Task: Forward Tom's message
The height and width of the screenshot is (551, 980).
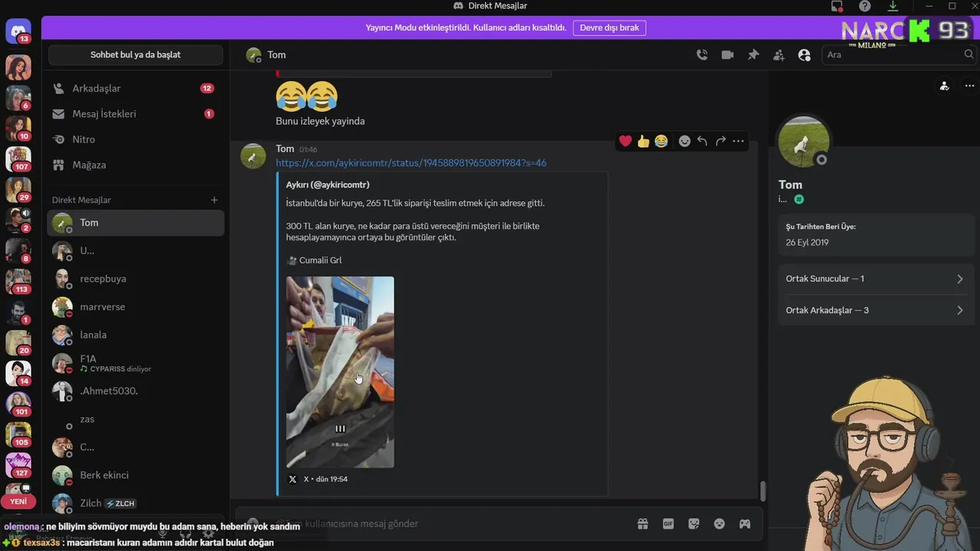Action: click(x=720, y=141)
